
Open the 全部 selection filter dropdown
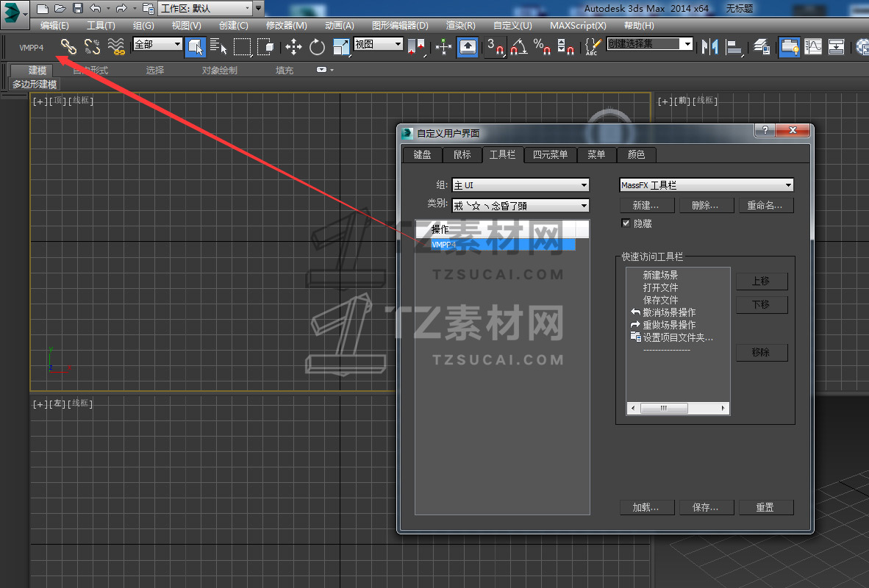[x=158, y=44]
